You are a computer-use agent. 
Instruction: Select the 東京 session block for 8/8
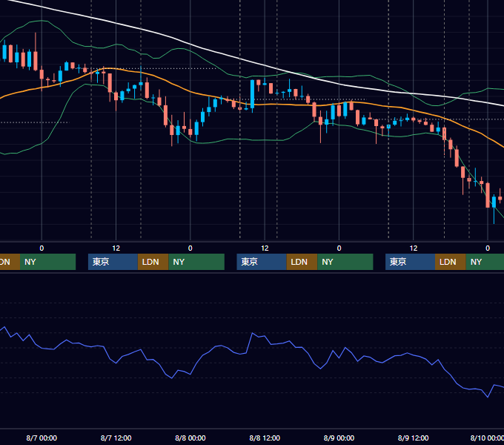pos(262,262)
